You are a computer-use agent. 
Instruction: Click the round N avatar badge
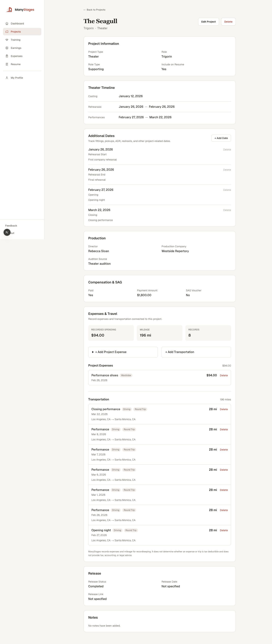pyautogui.click(x=7, y=232)
